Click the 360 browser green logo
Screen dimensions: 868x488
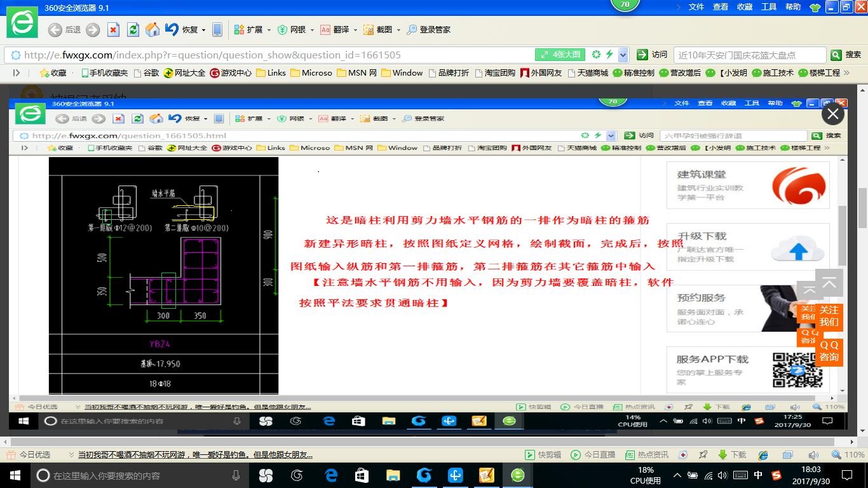click(x=22, y=22)
